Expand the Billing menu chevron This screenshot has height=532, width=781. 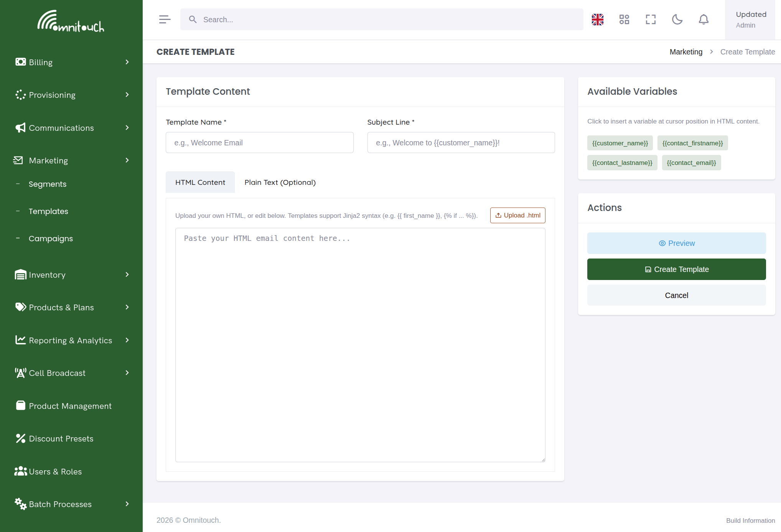tap(127, 62)
